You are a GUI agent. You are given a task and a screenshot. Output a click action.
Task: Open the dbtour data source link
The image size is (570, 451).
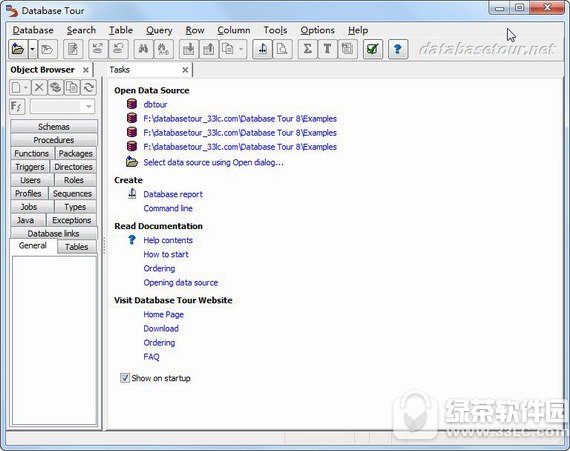(x=155, y=105)
